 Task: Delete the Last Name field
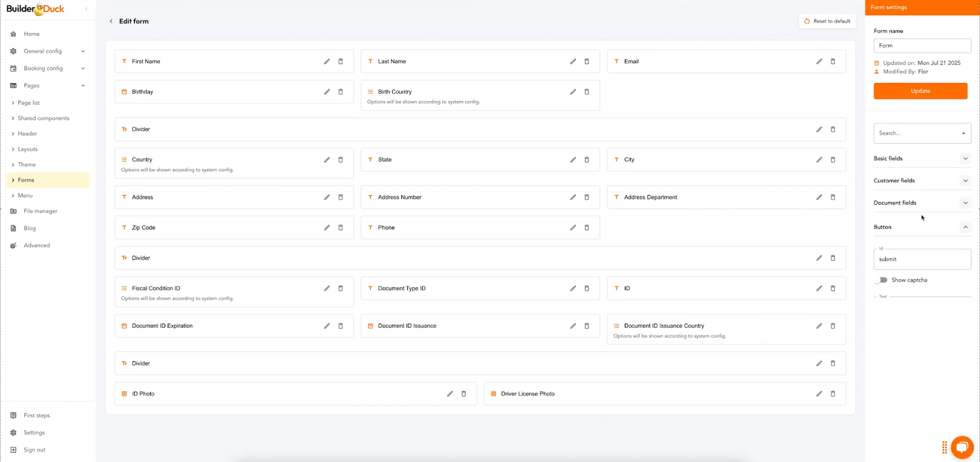pyautogui.click(x=587, y=61)
